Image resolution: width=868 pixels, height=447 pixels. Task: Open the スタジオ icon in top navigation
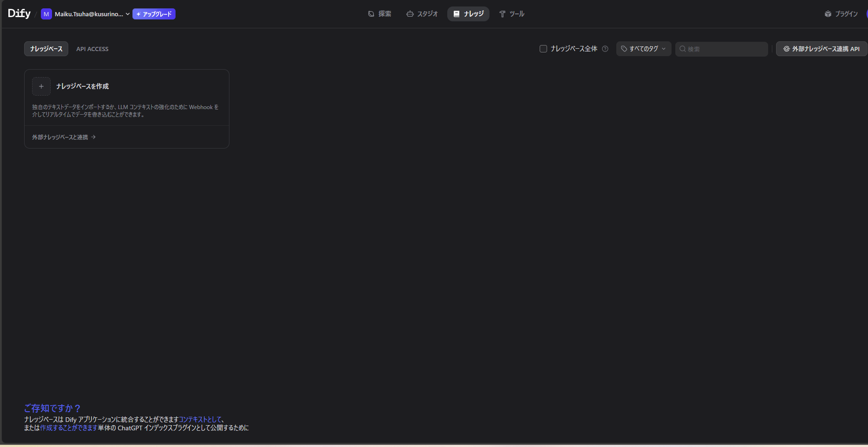(x=410, y=14)
